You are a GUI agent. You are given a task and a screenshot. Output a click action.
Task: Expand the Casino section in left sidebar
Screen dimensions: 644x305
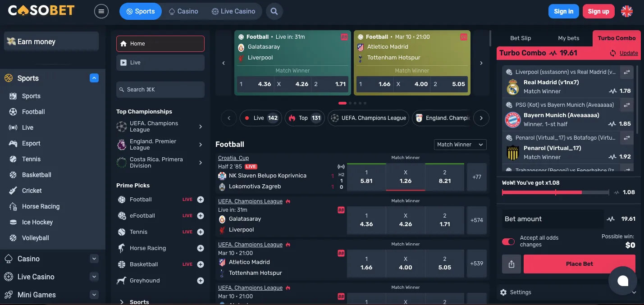tap(94, 259)
